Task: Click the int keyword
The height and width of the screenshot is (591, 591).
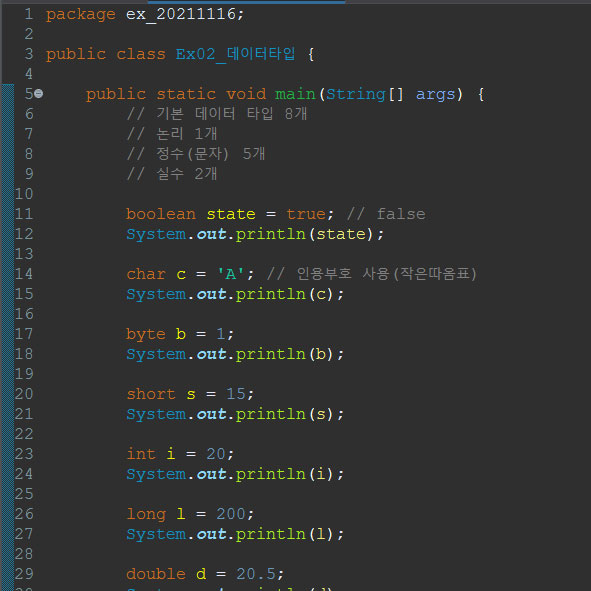Action: [141, 454]
